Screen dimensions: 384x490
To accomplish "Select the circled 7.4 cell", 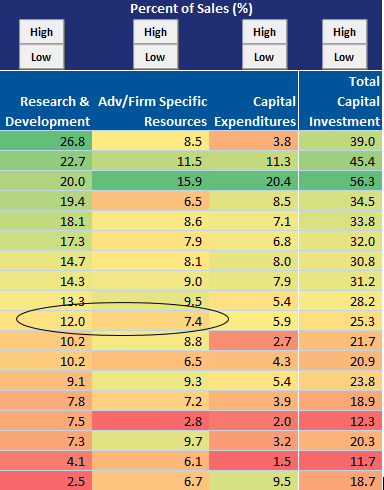I will 151,321.
